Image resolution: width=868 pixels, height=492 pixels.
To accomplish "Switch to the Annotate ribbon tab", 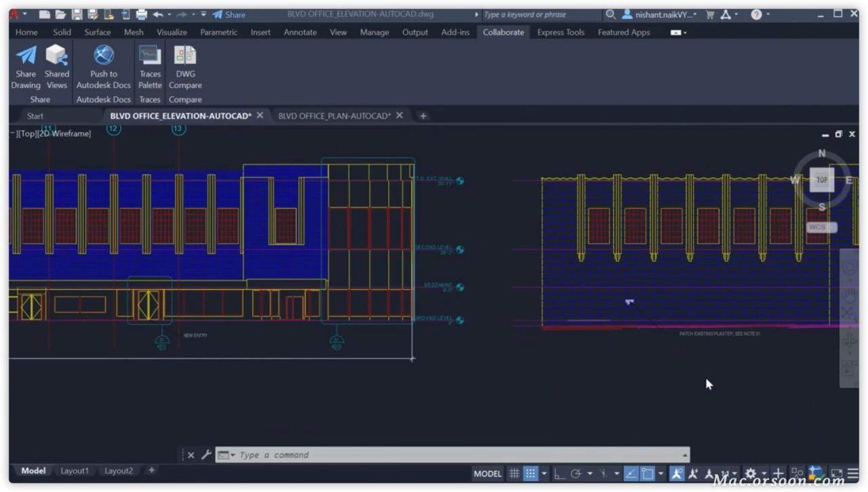I will click(x=300, y=32).
